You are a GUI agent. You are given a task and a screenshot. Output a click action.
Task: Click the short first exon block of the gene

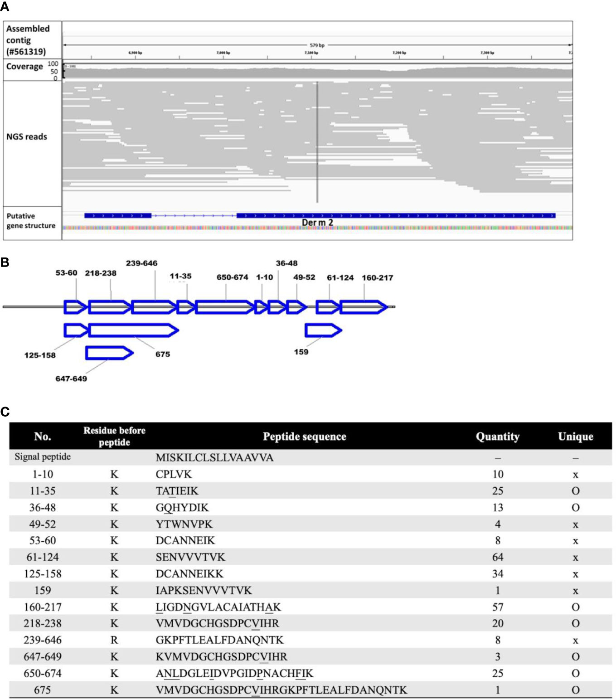pyautogui.click(x=118, y=216)
